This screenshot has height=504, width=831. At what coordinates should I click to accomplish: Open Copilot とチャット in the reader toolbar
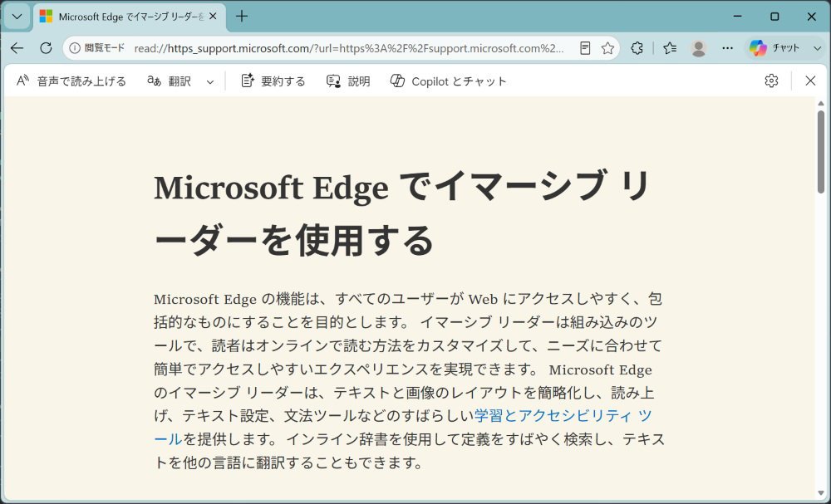pyautogui.click(x=449, y=81)
